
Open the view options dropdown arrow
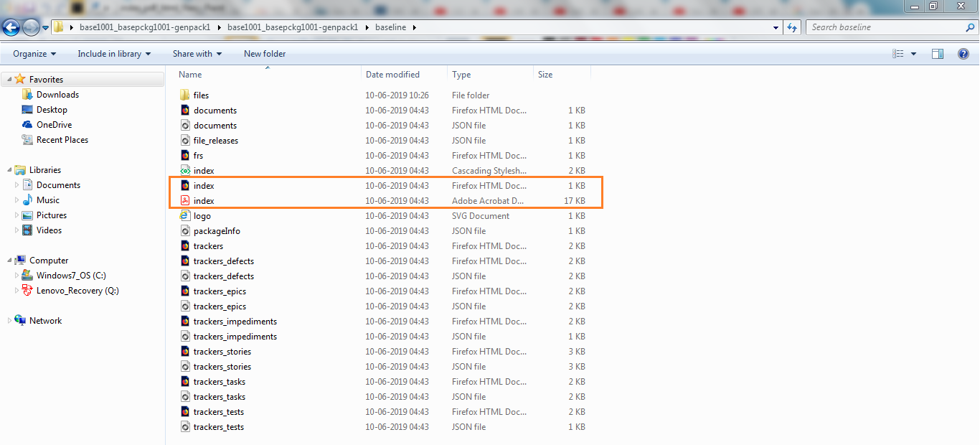(913, 54)
